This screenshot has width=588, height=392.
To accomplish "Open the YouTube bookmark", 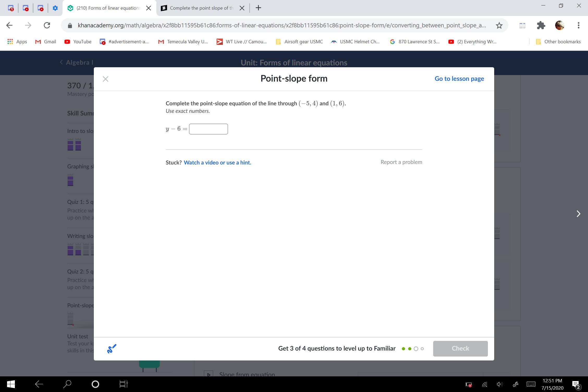I will [78, 42].
